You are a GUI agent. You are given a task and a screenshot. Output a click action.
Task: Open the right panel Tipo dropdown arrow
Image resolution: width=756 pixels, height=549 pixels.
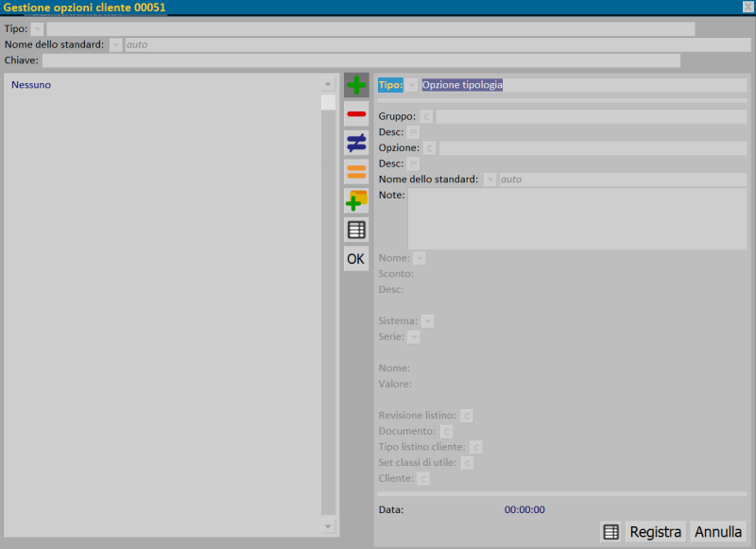tap(411, 85)
